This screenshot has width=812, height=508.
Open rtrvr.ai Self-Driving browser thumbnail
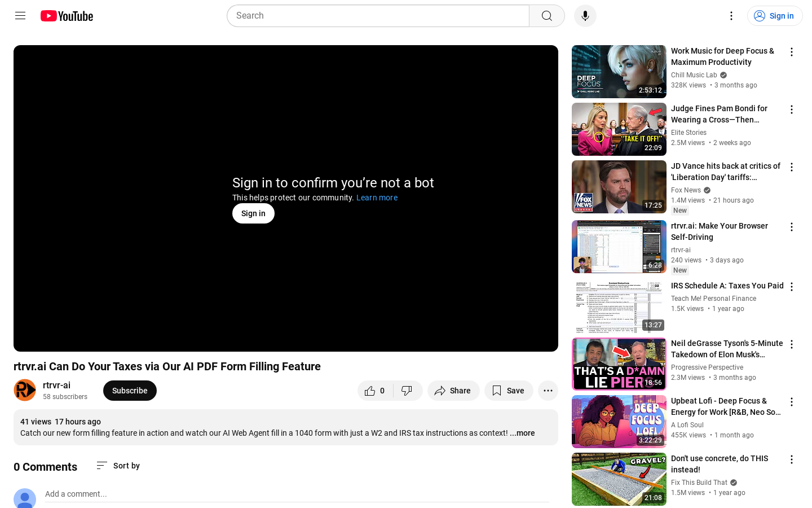[619, 247]
